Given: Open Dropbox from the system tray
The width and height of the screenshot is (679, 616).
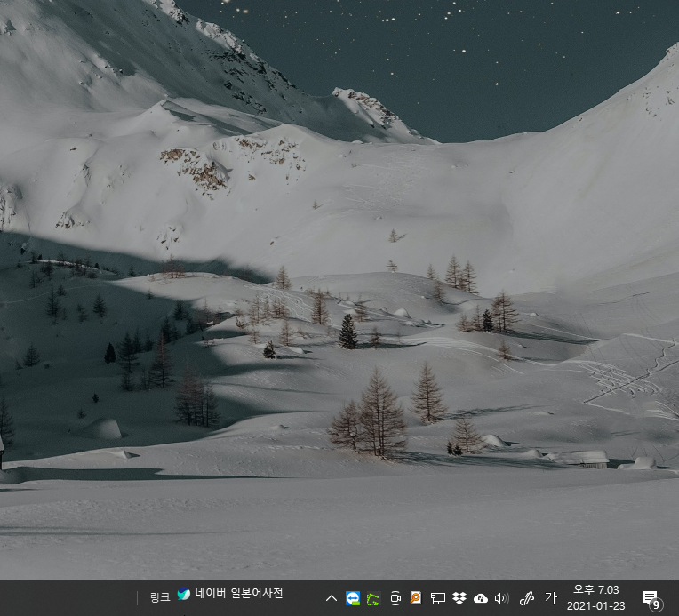Looking at the screenshot, I should coord(459,598).
